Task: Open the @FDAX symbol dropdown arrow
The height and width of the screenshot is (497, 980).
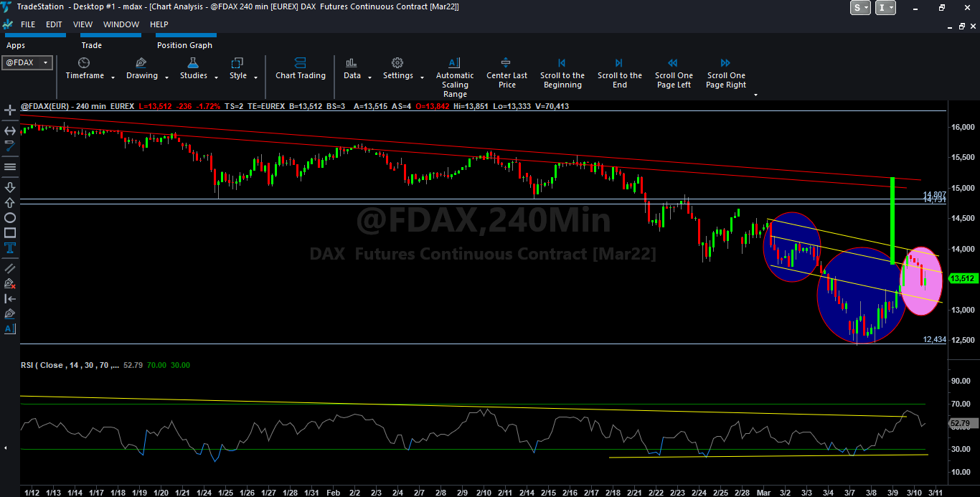Action: (x=46, y=62)
